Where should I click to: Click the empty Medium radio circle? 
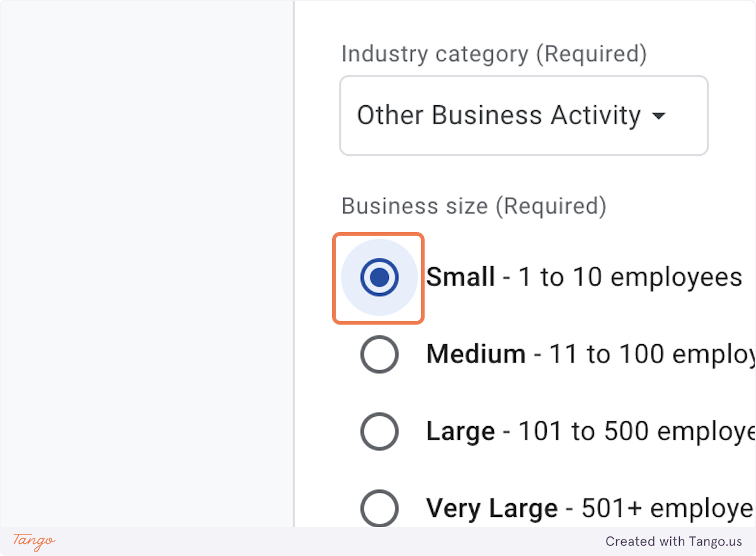click(x=379, y=354)
